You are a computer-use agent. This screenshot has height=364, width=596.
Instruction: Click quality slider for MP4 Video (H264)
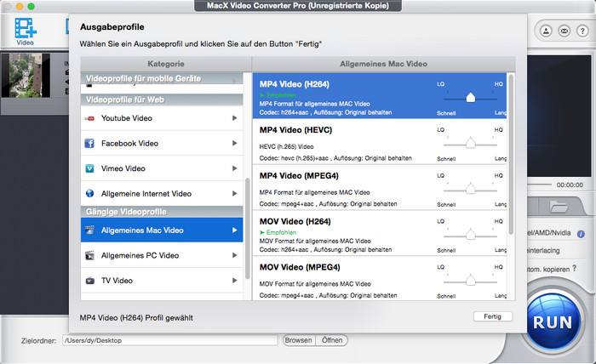471,98
